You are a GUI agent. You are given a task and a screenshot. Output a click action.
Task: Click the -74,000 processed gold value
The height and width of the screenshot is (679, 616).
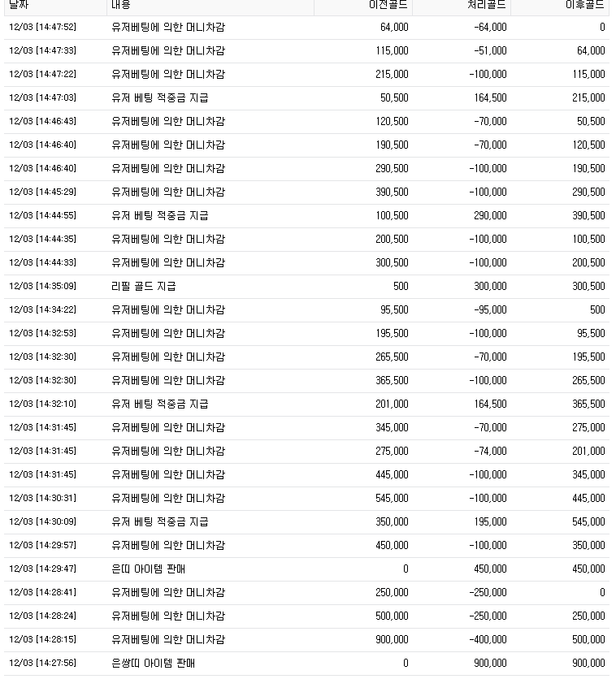point(490,451)
